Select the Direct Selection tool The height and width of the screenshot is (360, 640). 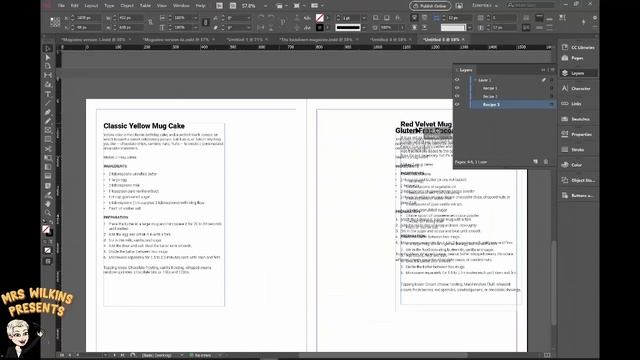coord(48,57)
